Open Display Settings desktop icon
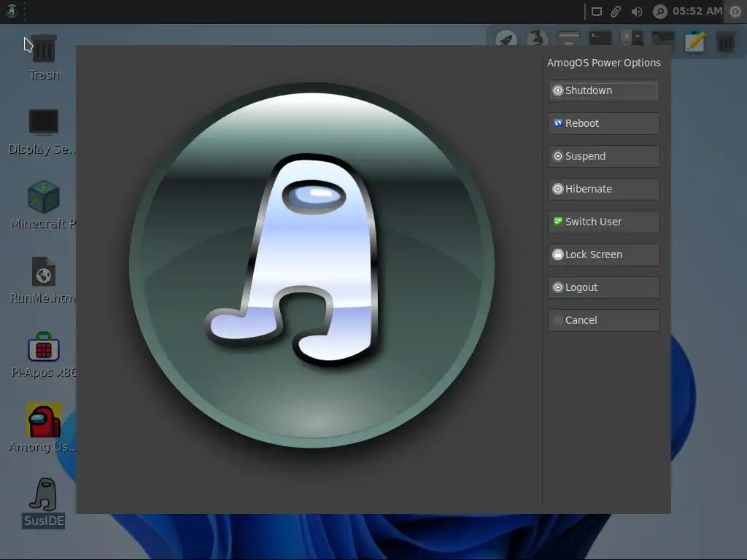 (x=43, y=132)
